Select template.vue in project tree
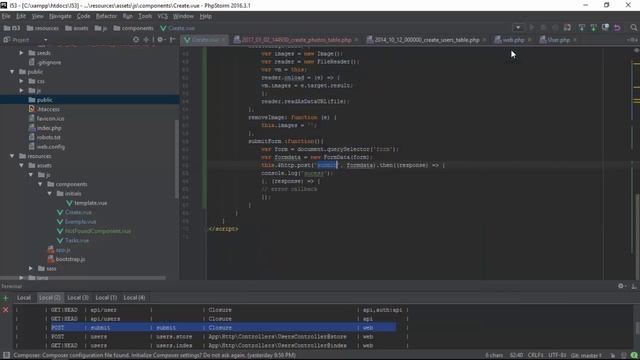This screenshot has width=640, height=360. 87,203
